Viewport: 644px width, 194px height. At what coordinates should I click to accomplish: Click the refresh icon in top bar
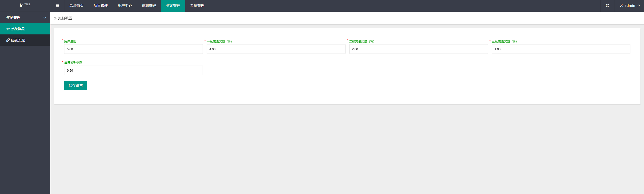coord(608,6)
